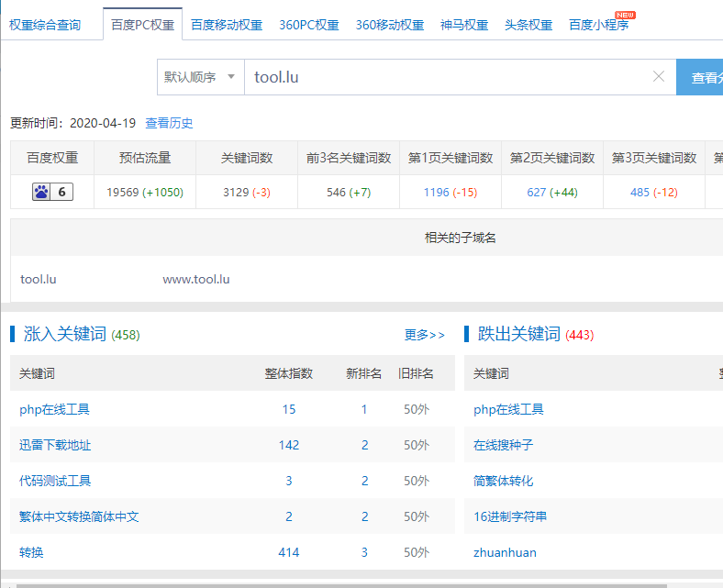This screenshot has height=588, width=723.
Task: Click the blue 查看 search button
Action: [x=700, y=77]
